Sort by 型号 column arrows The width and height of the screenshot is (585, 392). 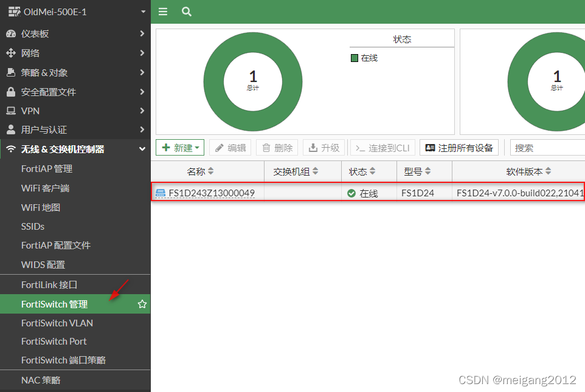click(x=427, y=171)
